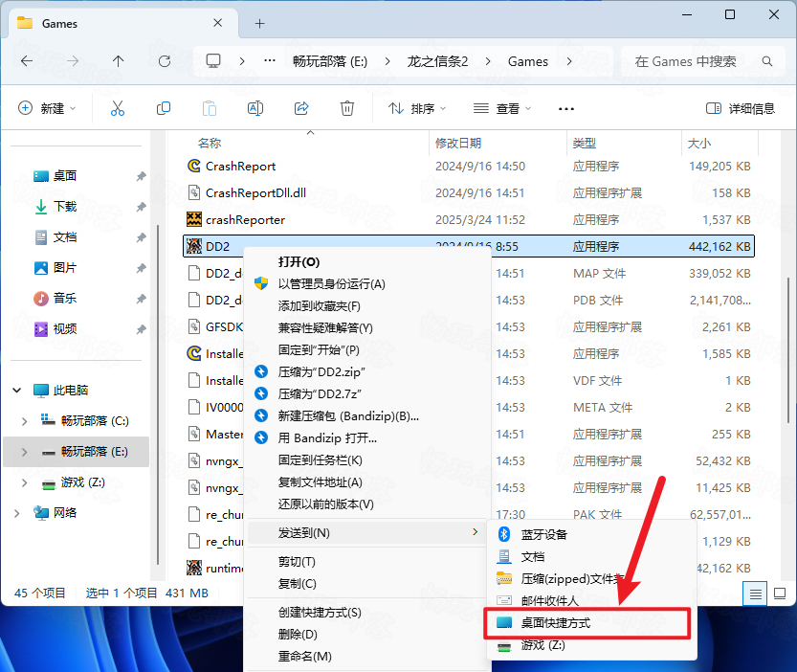Click the file list vertical scrollbar
The image size is (797, 672).
788,348
